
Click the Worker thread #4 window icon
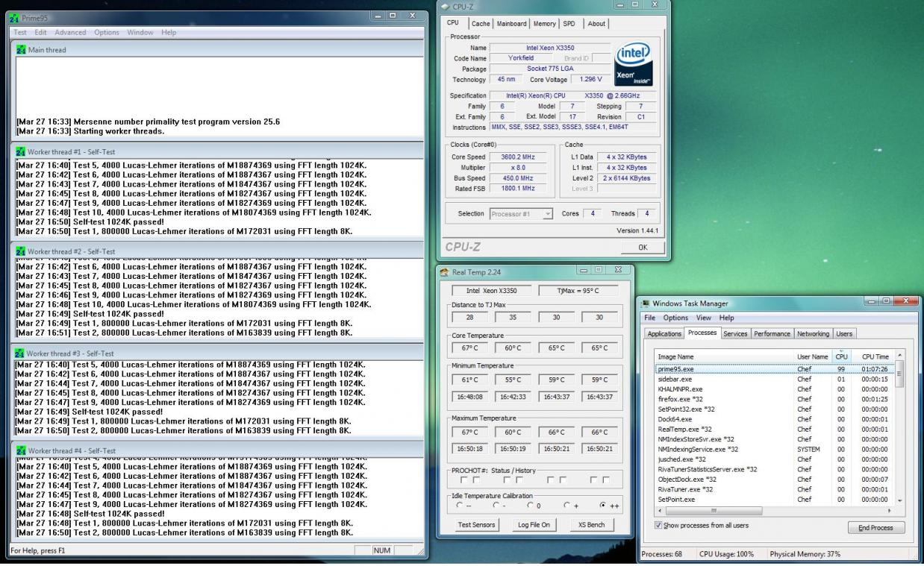(21, 450)
